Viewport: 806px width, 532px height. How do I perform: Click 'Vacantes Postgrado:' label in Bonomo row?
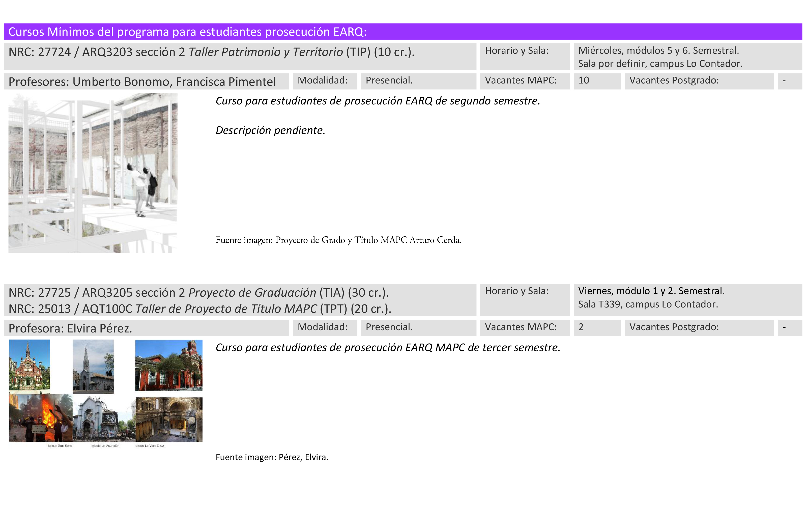(x=674, y=80)
